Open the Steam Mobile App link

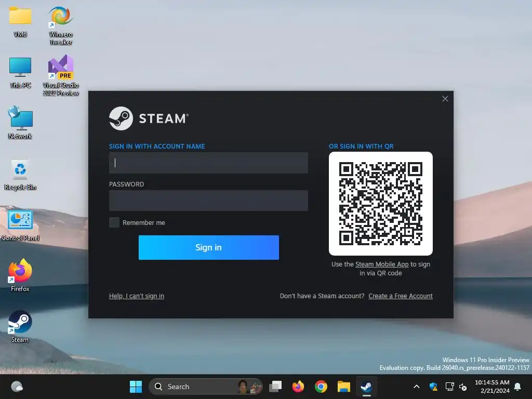click(382, 264)
